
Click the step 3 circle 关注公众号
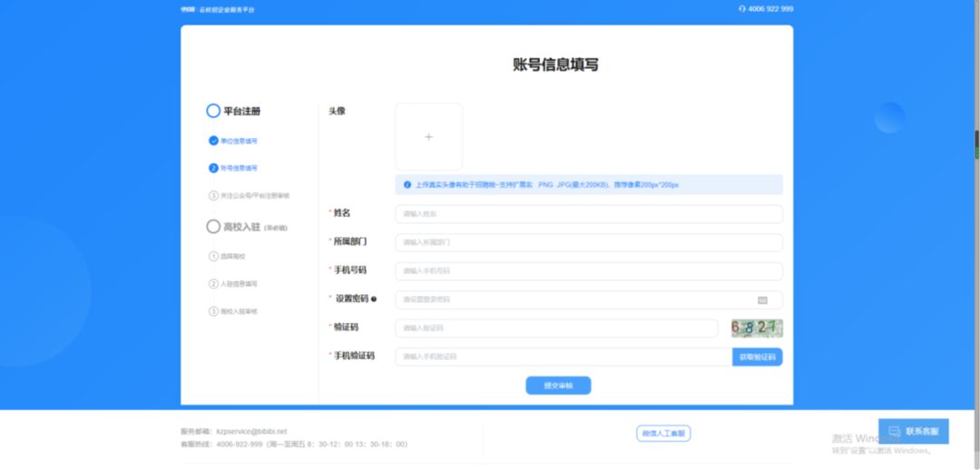coord(214,196)
